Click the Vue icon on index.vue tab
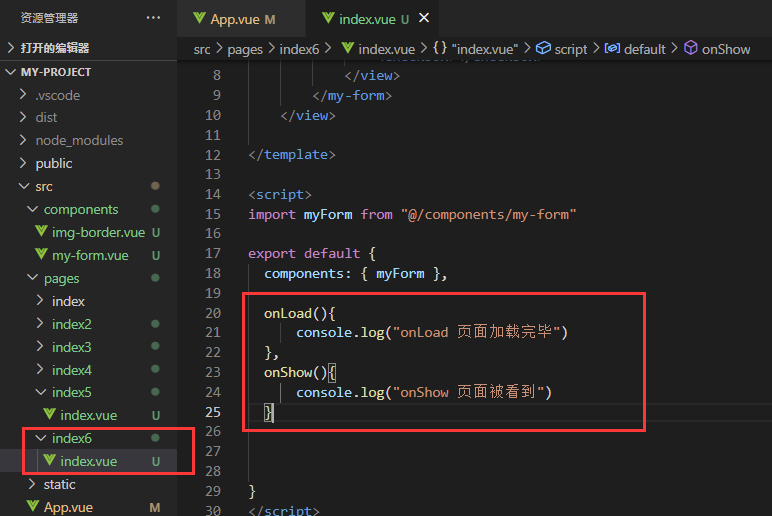772x516 pixels. click(x=328, y=18)
